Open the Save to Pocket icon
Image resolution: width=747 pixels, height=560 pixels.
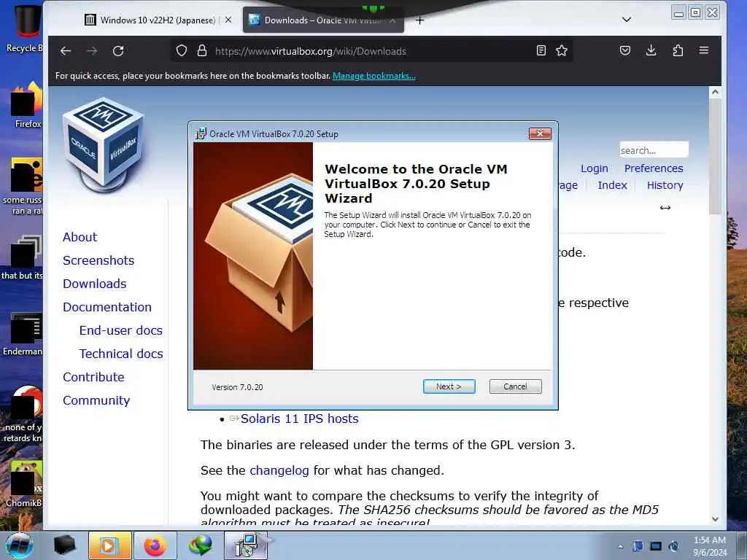click(x=625, y=50)
